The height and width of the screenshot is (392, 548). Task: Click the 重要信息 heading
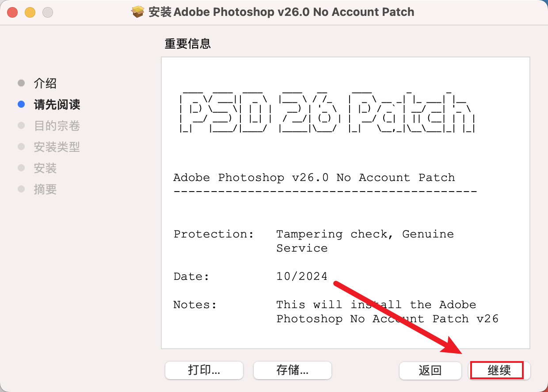(187, 43)
